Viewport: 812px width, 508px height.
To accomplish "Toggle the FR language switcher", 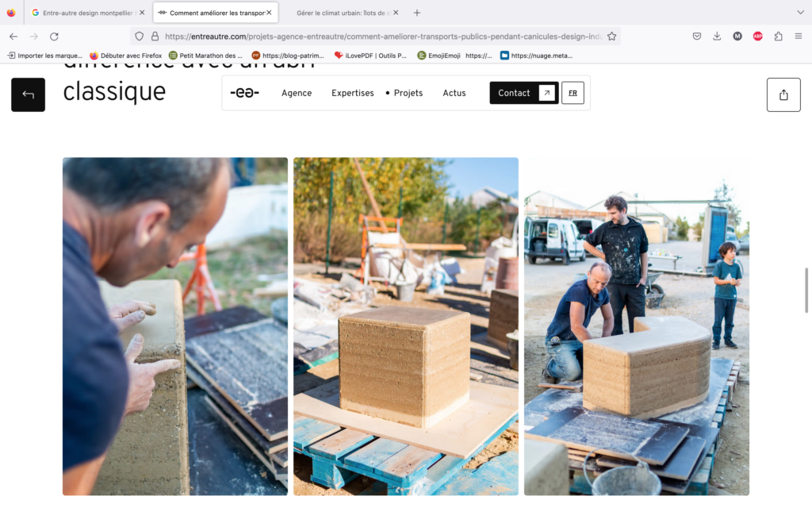I will point(573,93).
